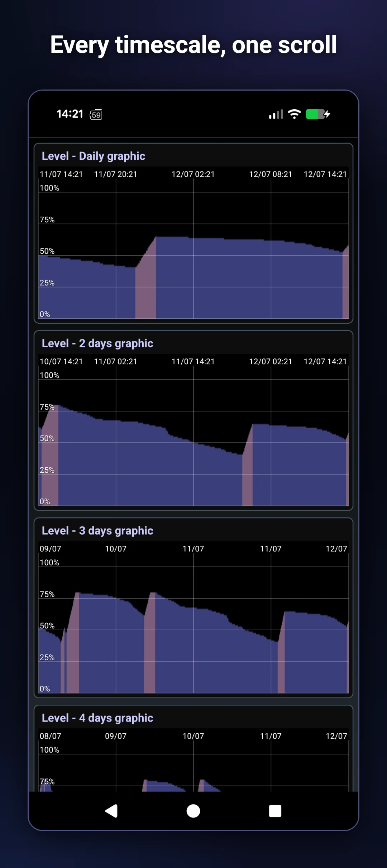
Task: Tap the 09/07 label in 4 days chart
Action: point(116,736)
